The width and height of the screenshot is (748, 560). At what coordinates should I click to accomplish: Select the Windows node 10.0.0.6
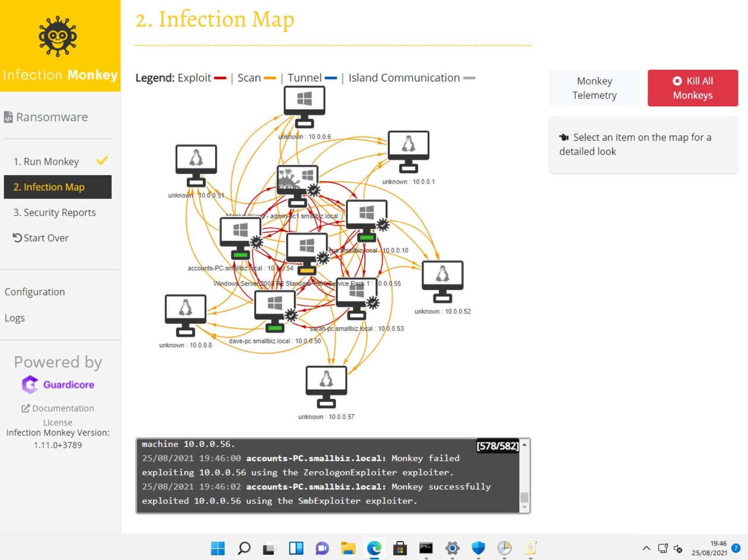click(x=304, y=107)
